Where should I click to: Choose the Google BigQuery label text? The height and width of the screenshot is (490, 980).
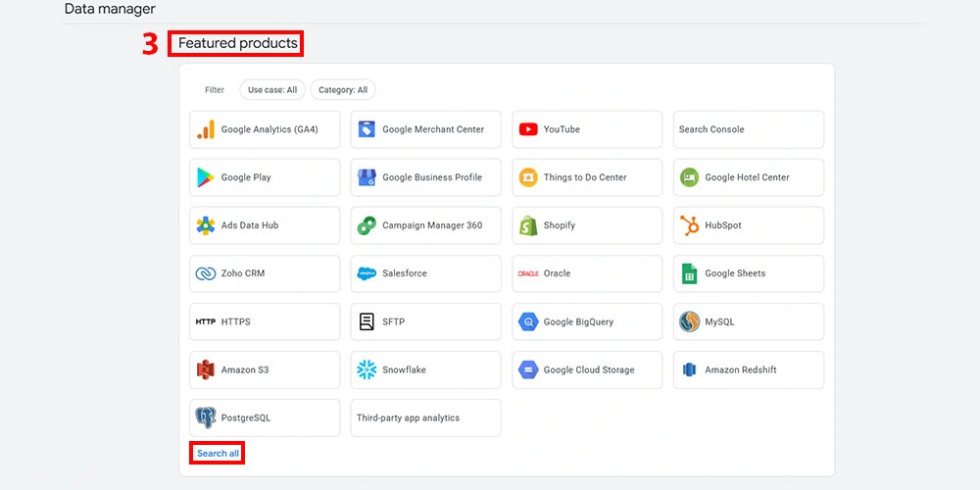579,321
